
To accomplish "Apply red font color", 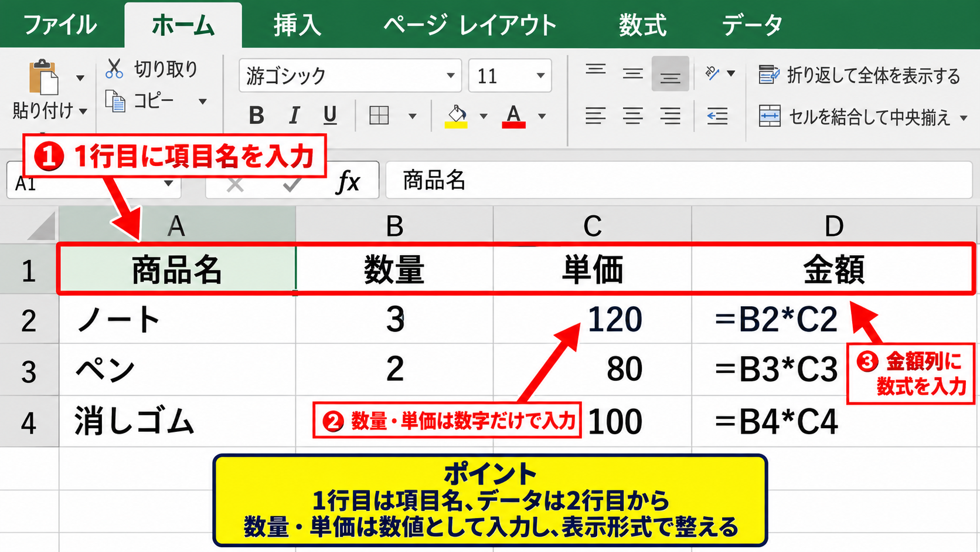I will (513, 116).
